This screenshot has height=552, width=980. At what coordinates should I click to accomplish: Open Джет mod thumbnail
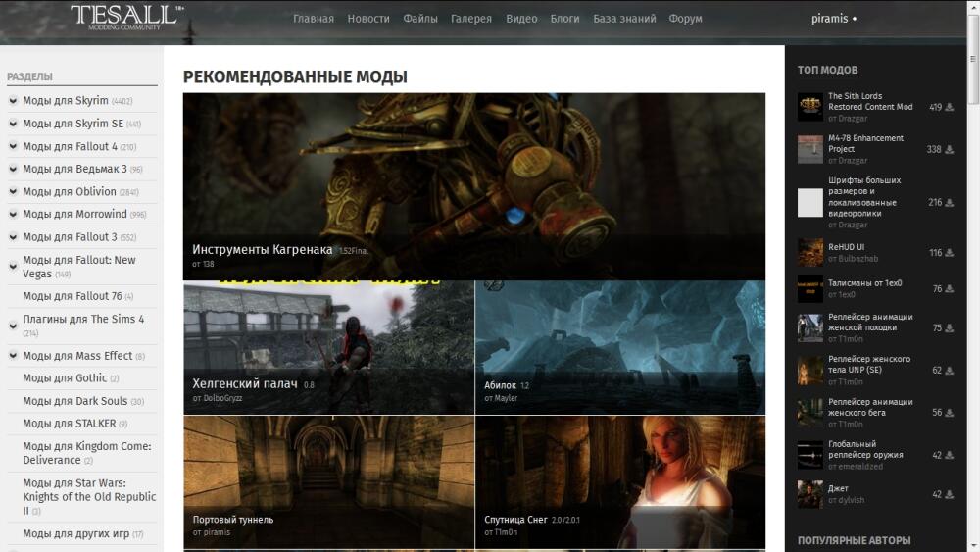pos(810,494)
